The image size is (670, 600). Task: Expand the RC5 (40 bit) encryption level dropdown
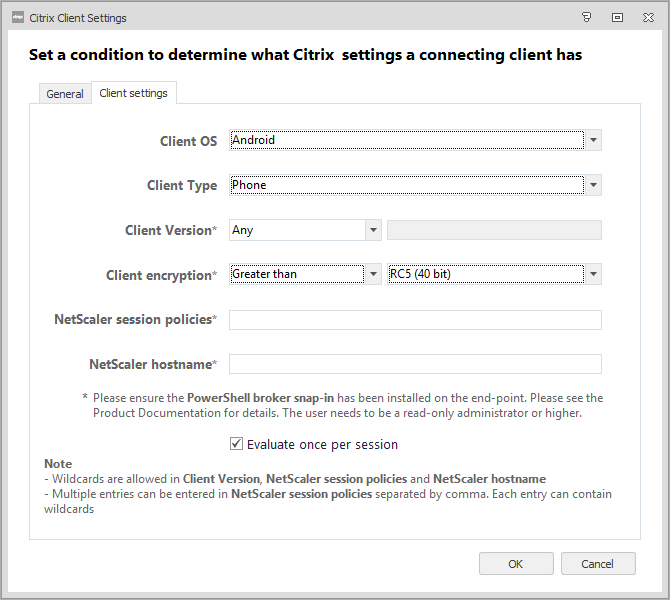point(594,274)
